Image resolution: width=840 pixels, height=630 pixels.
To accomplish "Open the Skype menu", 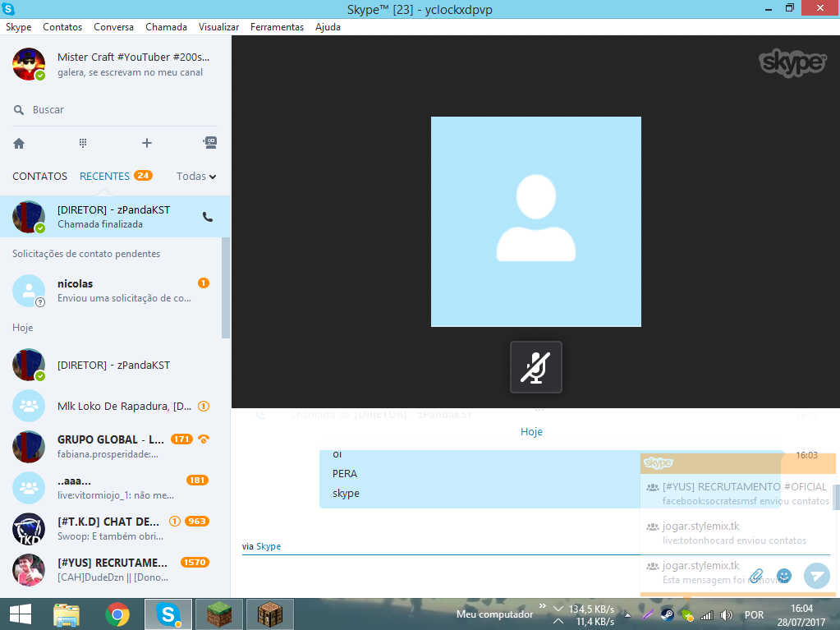I will tap(18, 27).
